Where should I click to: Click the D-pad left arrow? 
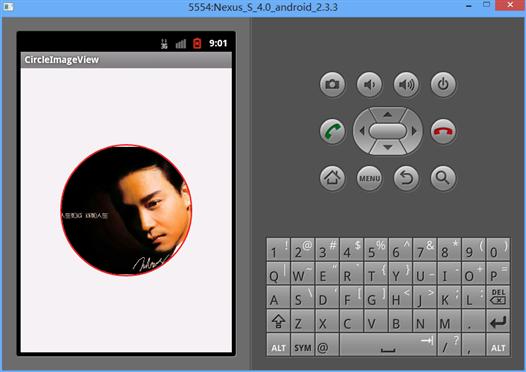[362, 131]
